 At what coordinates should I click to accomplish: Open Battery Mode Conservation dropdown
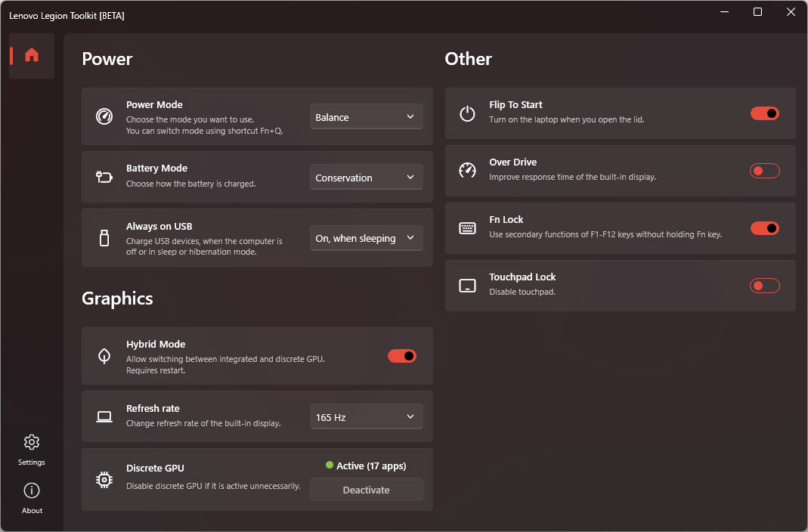click(x=367, y=177)
